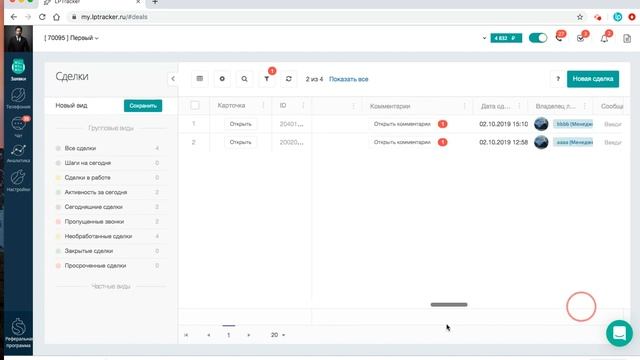This screenshot has height=360, width=640.
Task: Tick the select-all checkbox in table header
Action: coord(195,105)
